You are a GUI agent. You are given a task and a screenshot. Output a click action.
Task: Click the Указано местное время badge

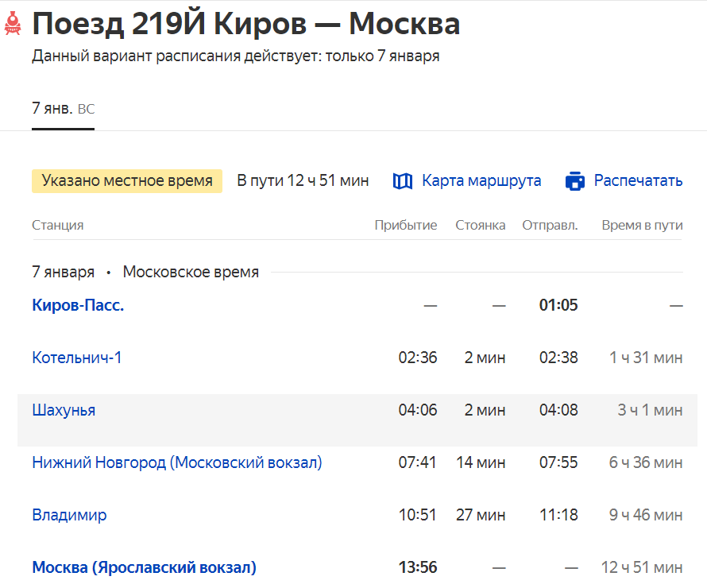click(127, 181)
